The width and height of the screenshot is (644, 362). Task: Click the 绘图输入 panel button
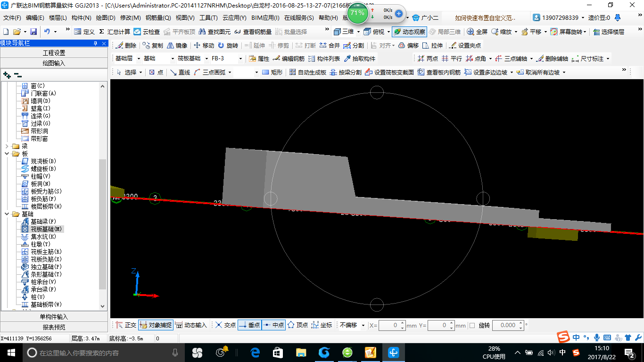[x=54, y=63]
